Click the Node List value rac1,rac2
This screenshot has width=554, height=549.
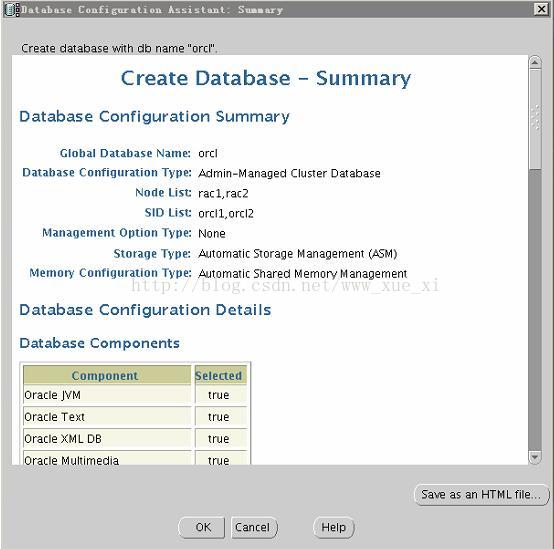(x=223, y=194)
